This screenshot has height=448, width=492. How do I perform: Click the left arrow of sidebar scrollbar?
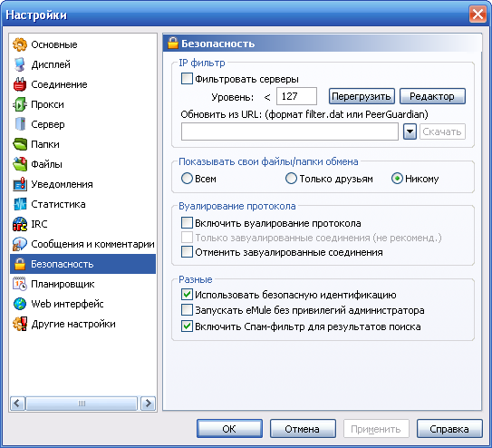tap(17, 403)
